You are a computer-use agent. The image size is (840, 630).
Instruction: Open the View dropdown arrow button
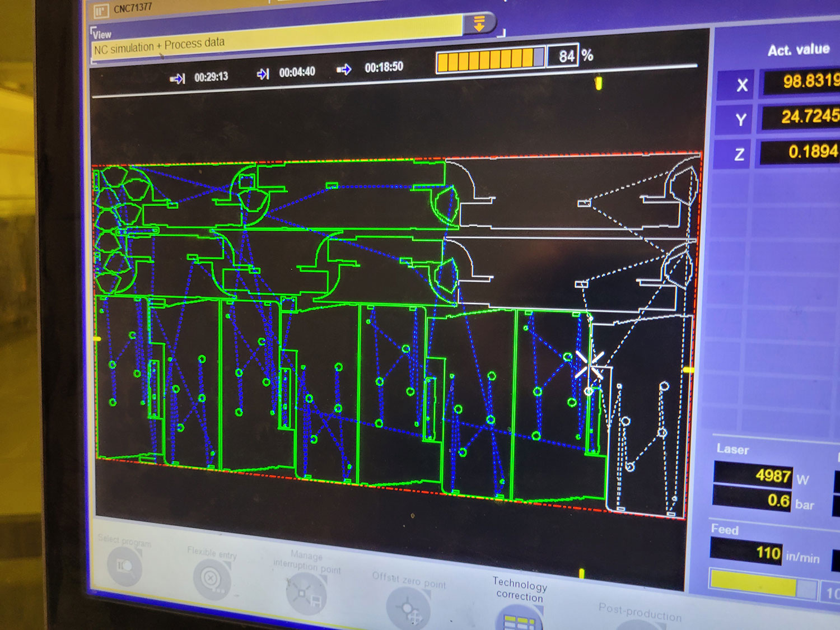[x=479, y=24]
